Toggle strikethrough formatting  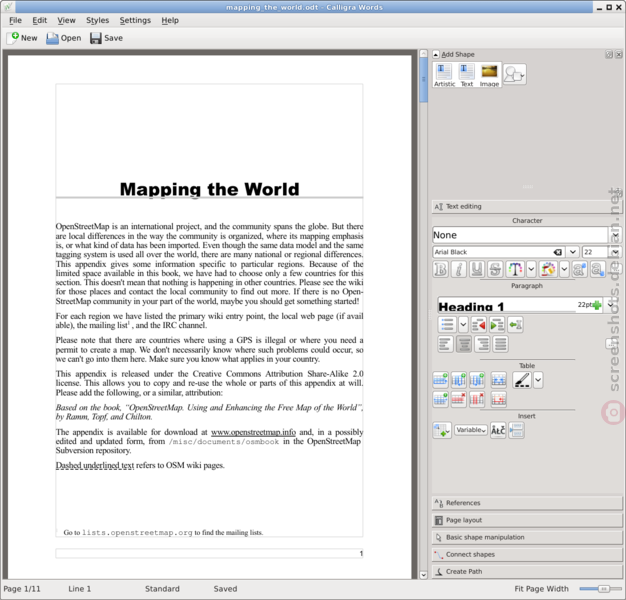click(x=495, y=269)
